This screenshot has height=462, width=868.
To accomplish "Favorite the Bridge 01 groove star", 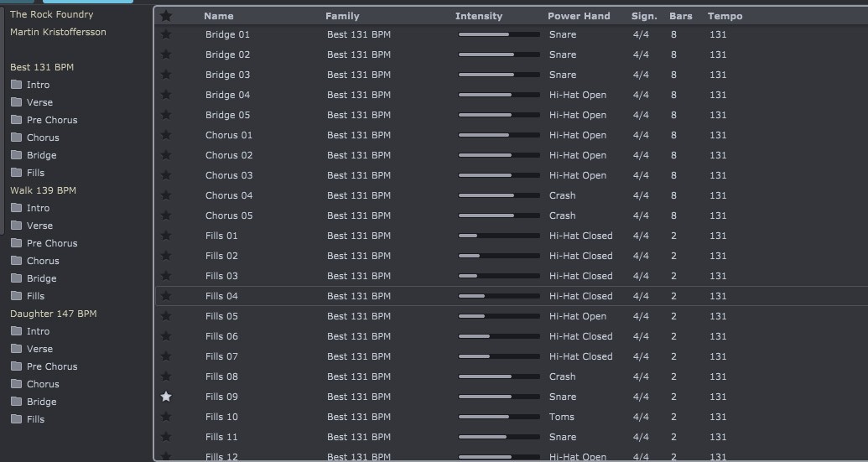I will (x=166, y=34).
